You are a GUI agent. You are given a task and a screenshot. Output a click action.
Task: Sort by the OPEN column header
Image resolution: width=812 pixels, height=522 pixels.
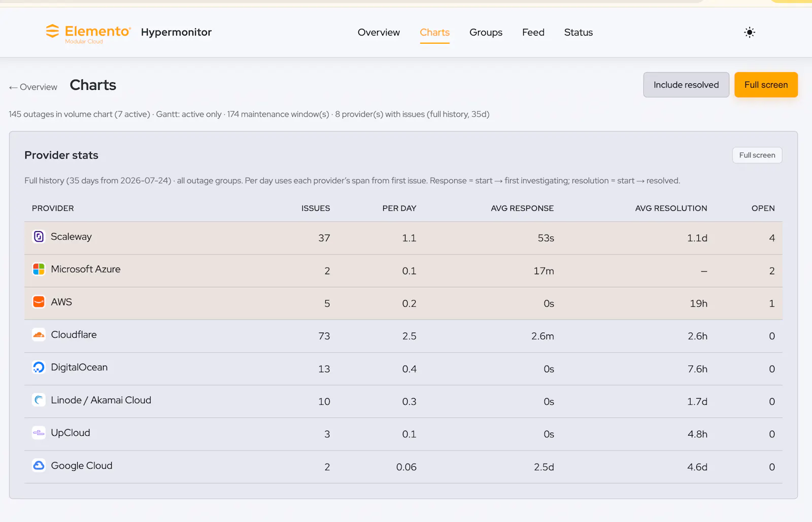pyautogui.click(x=763, y=208)
